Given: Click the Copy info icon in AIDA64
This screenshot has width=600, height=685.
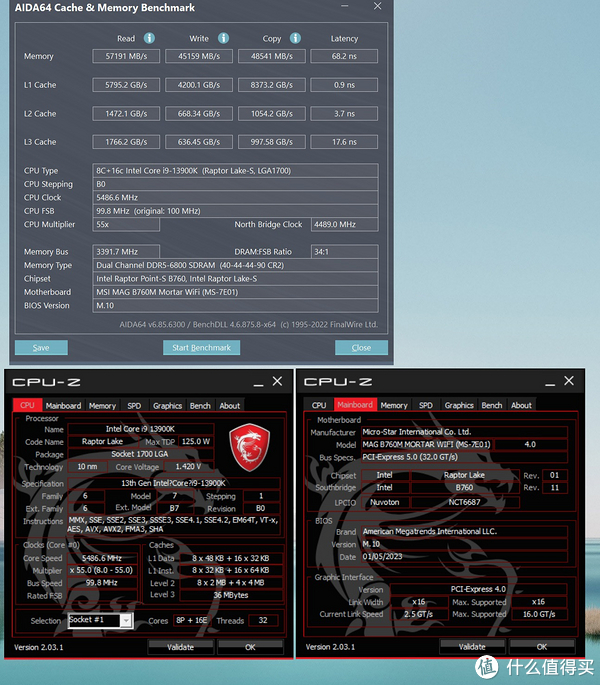Looking at the screenshot, I should click(x=295, y=38).
